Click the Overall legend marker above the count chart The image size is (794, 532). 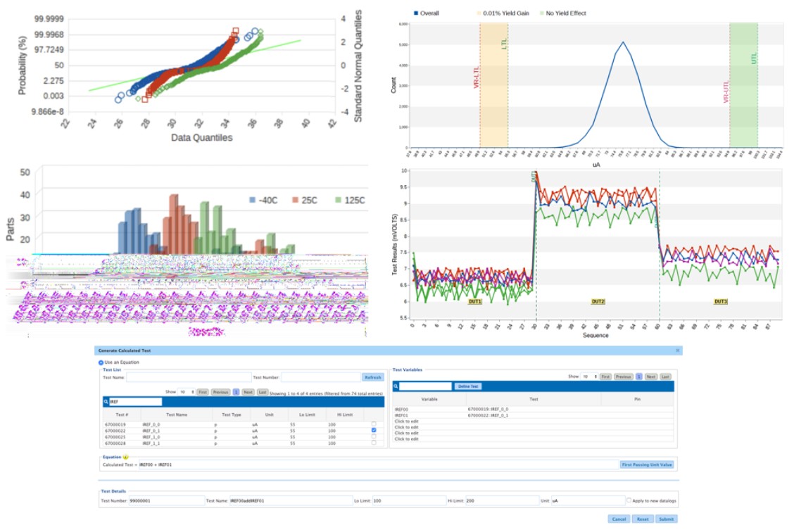pyautogui.click(x=415, y=13)
